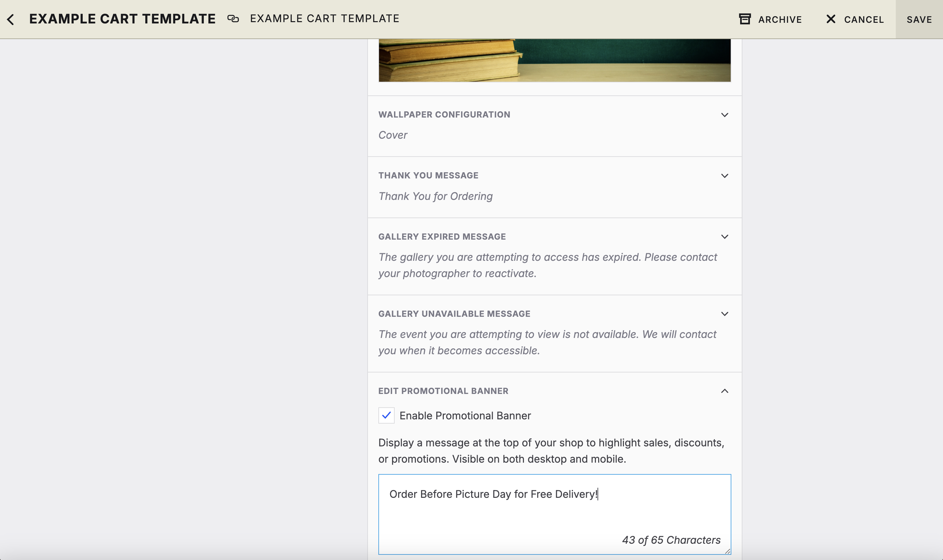This screenshot has height=560, width=943.
Task: Click the link chain icon beside title
Action: pos(233,19)
